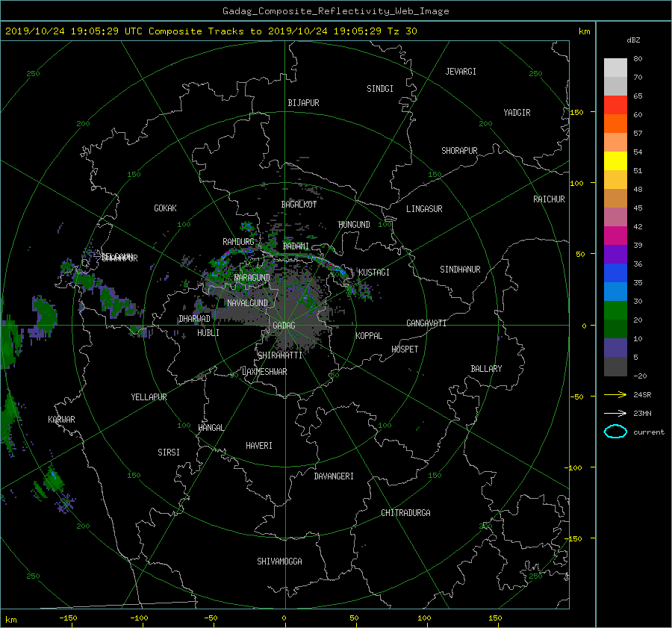Image resolution: width=672 pixels, height=628 pixels.
Task: Click the '39' value on the dBZ scale
Action: point(638,245)
